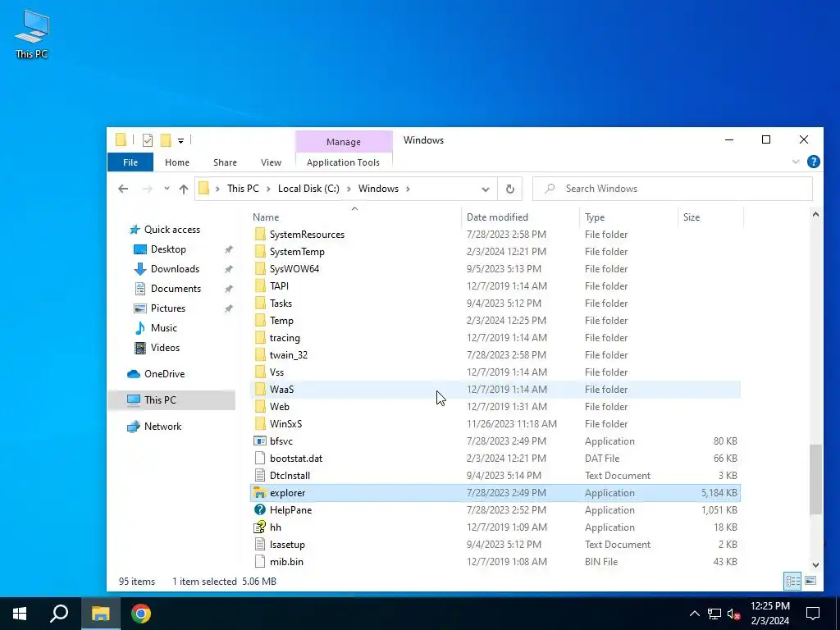
Task: Select the DtcInstall text document icon
Action: point(260,475)
